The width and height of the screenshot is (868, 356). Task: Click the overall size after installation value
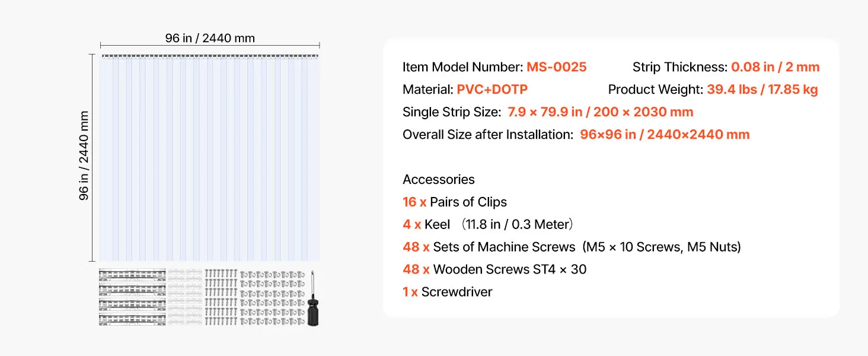click(665, 135)
